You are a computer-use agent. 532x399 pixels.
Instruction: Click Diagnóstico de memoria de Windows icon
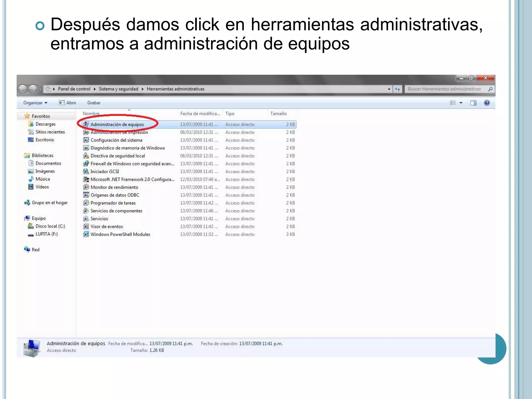click(x=86, y=148)
